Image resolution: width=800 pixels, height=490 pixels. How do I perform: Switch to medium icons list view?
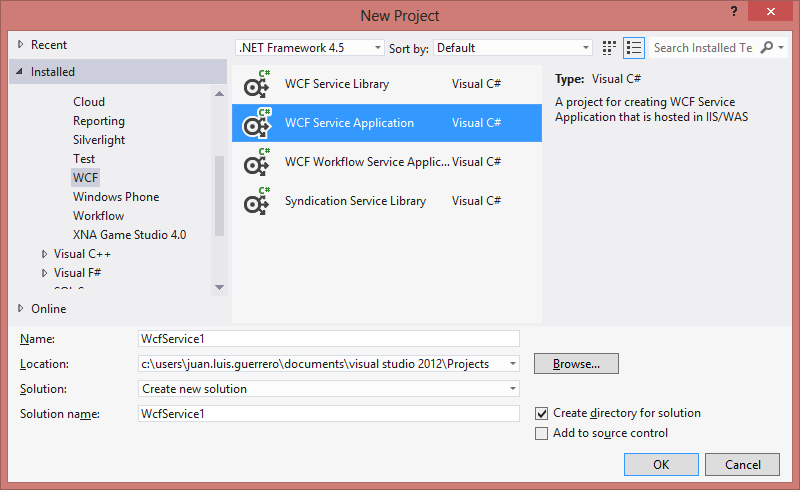[x=633, y=48]
